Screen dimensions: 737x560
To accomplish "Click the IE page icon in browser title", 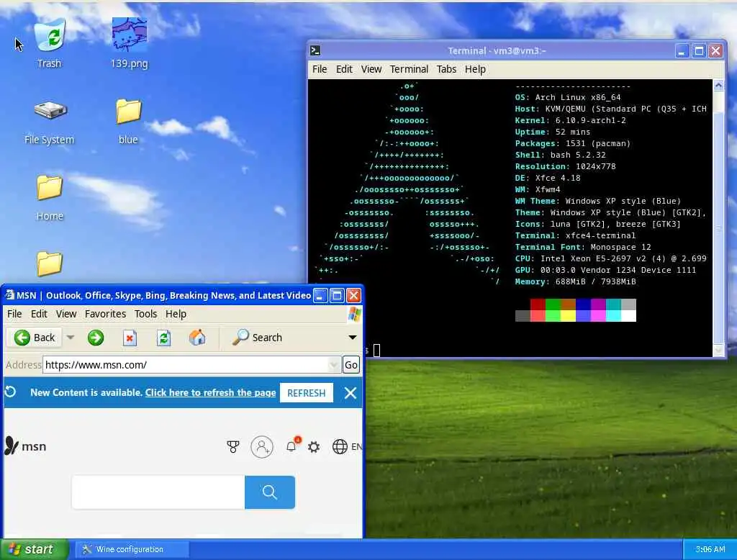I will click(x=9, y=295).
